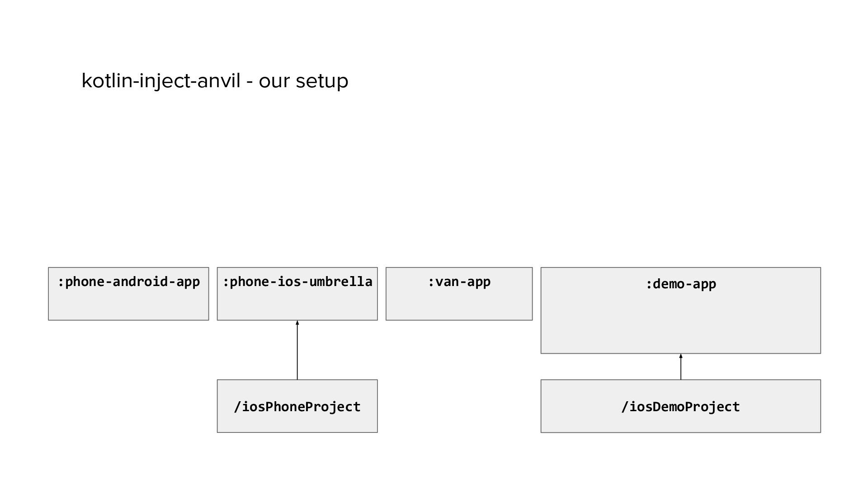Click the "/iosPhoneProject" text
This screenshot has width=868, height=488.
[x=297, y=407]
